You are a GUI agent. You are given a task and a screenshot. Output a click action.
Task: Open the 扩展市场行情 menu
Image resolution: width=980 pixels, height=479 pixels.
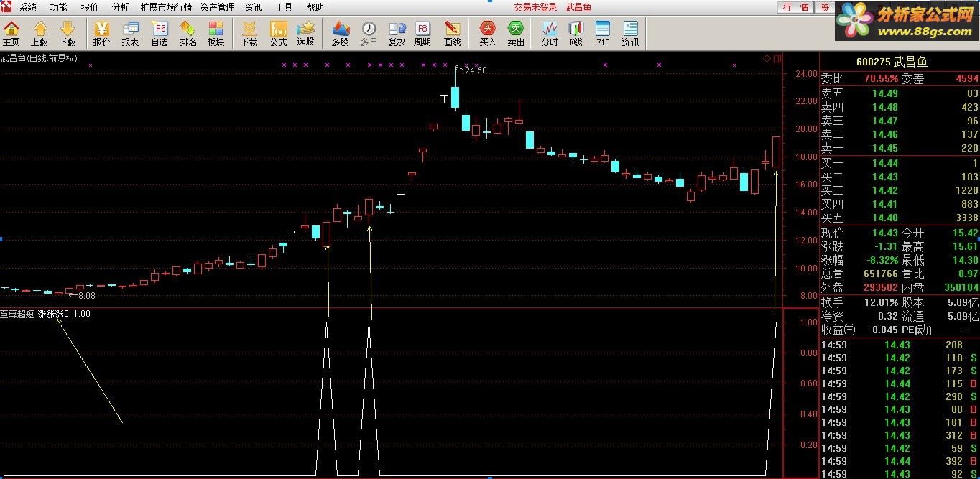tap(167, 7)
